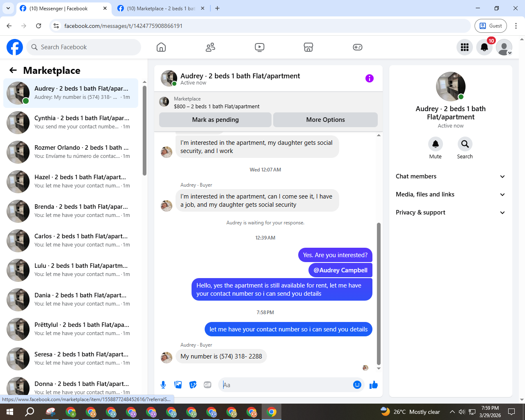Open notifications bell with 10 badge
Screen dimensions: 525x420
click(x=484, y=47)
